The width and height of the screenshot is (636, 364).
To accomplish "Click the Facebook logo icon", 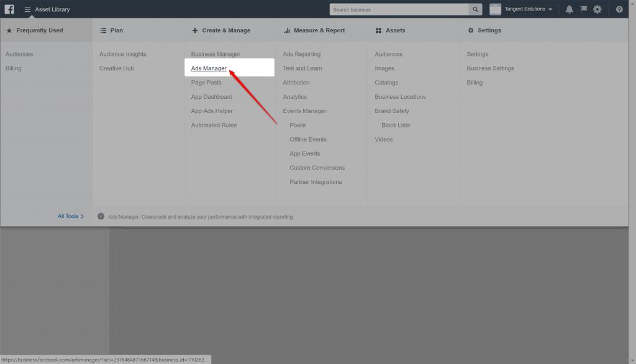I will pos(9,9).
